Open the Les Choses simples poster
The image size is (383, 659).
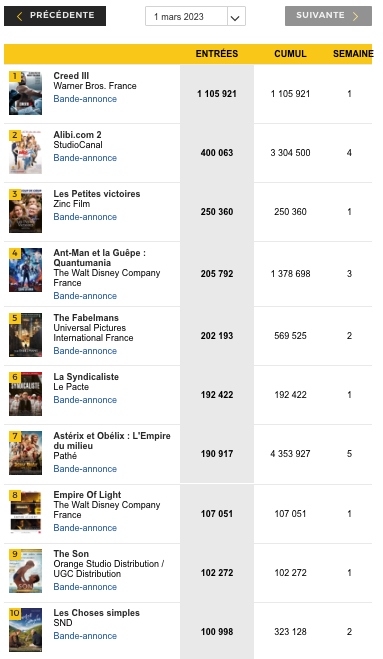pyautogui.click(x=26, y=630)
